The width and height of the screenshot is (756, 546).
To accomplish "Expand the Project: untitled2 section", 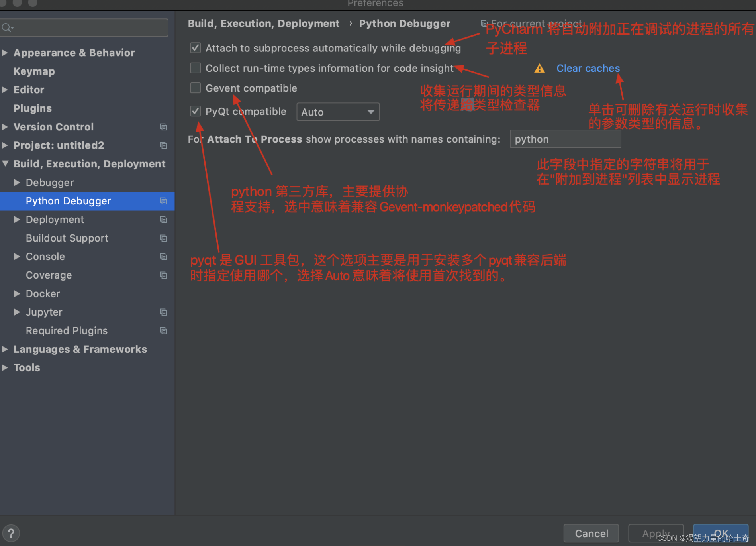I will (x=5, y=145).
